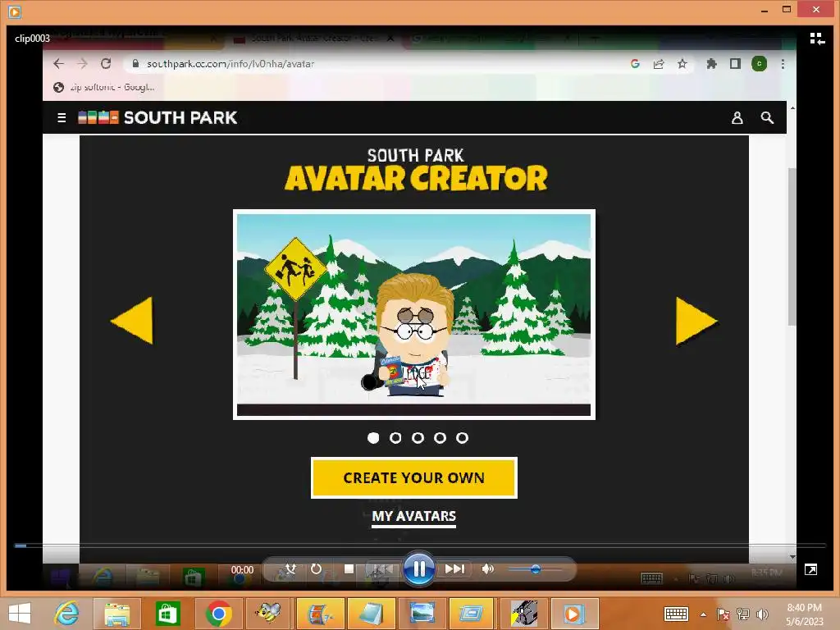This screenshot has width=840, height=630.
Task: Open the Notepad taskbar icon
Action: pyautogui.click(x=371, y=613)
